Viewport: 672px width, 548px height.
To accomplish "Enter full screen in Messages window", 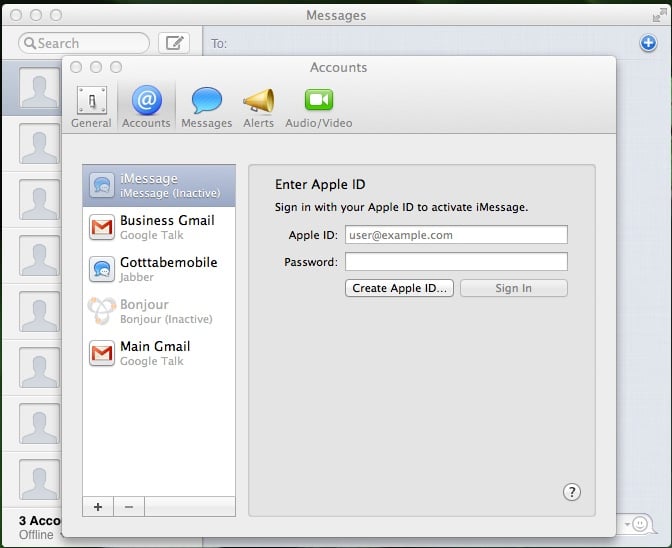I will coord(659,15).
